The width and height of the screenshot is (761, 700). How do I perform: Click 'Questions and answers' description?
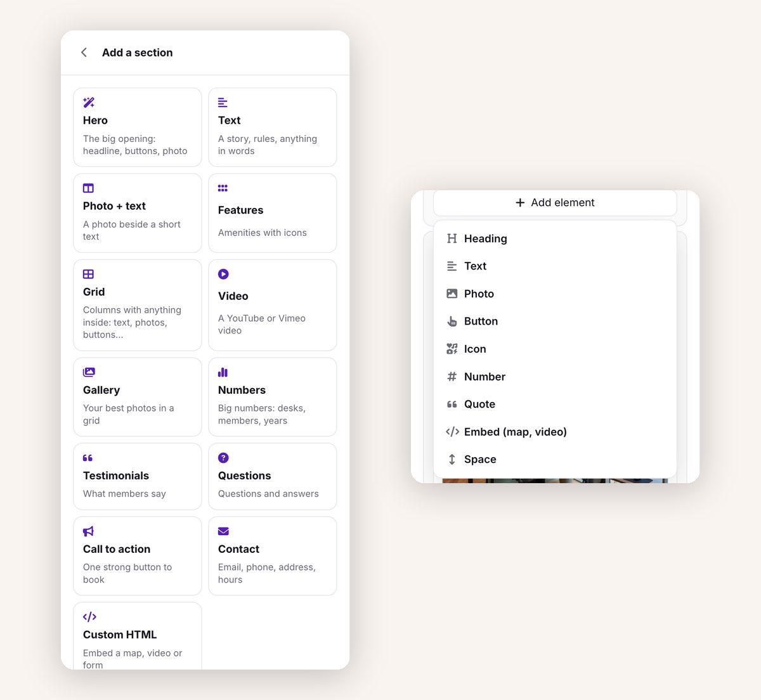tap(268, 494)
